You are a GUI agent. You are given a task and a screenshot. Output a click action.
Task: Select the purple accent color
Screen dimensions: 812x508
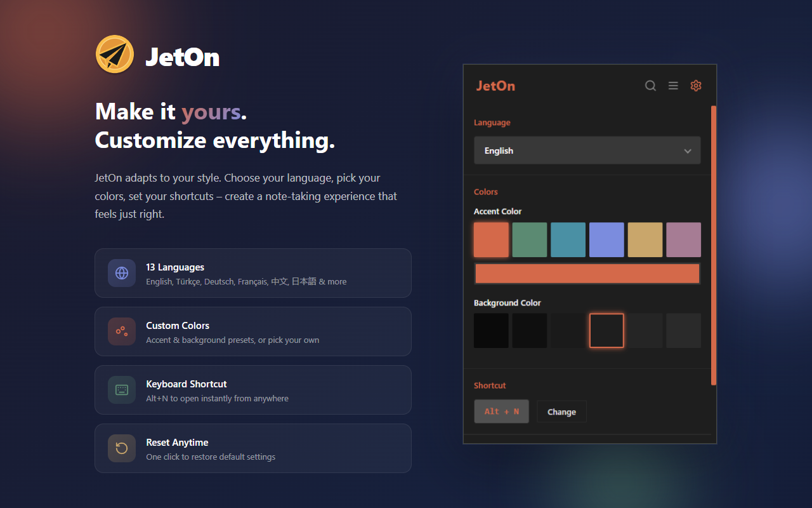(683, 239)
